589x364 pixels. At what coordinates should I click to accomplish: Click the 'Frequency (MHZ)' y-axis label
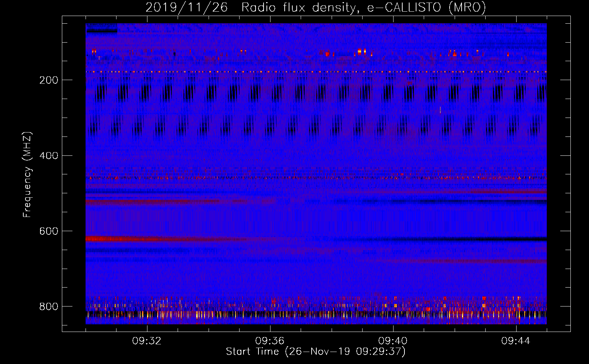click(27, 174)
